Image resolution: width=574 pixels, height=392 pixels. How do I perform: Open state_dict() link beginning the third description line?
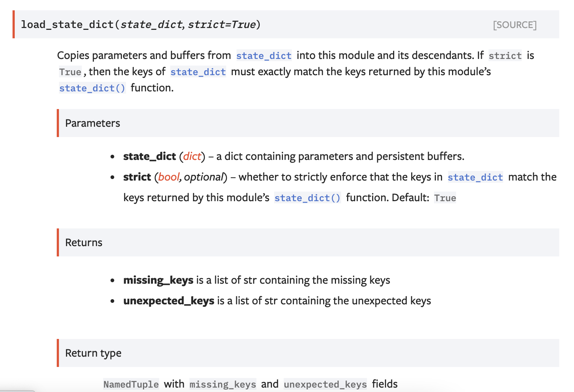coord(92,88)
